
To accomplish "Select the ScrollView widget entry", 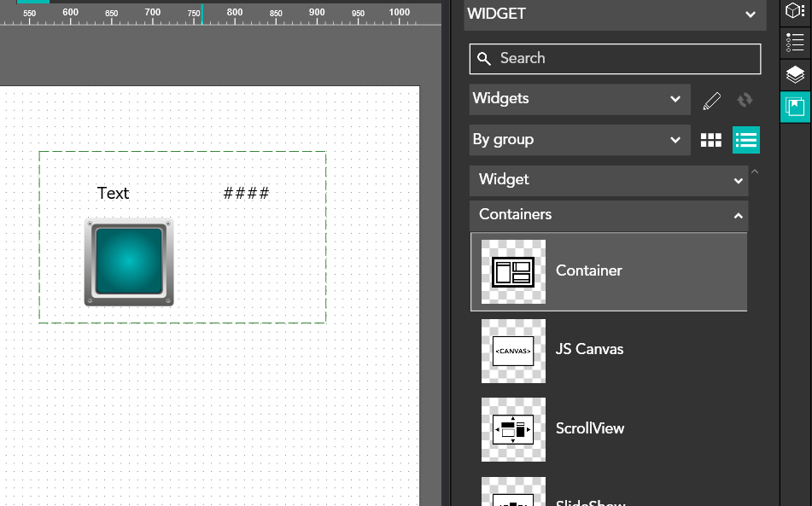I will point(589,428).
